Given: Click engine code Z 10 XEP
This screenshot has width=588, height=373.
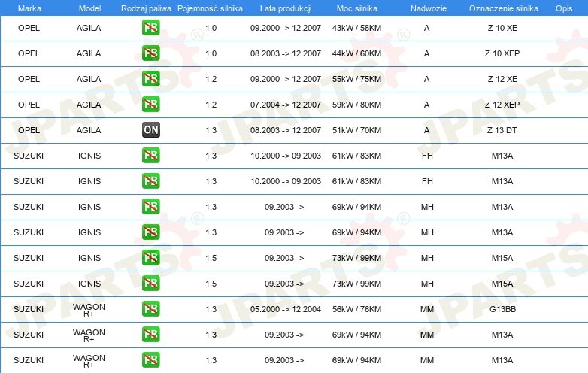Looking at the screenshot, I should 502,53.
